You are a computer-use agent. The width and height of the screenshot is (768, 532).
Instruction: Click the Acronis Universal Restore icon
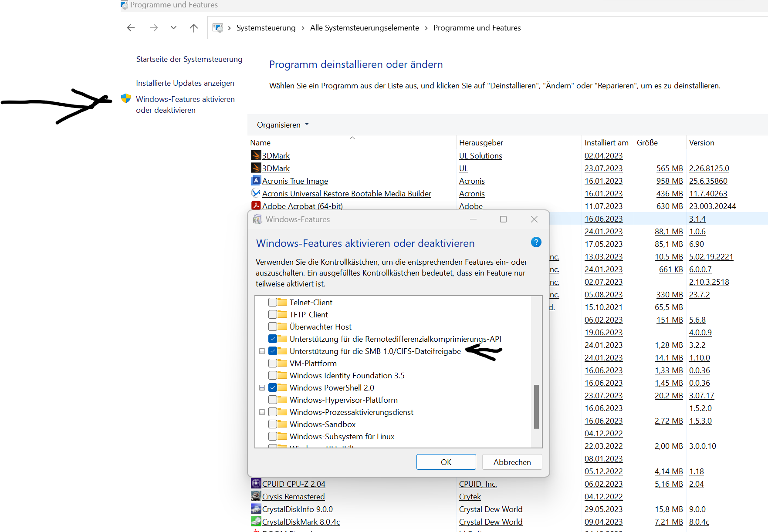(x=256, y=193)
